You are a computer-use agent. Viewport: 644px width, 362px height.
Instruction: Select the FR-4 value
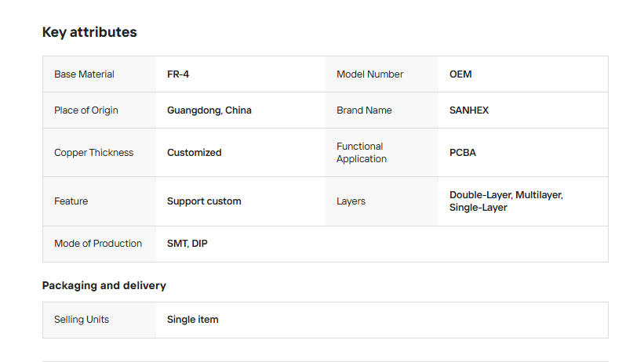[x=178, y=74]
